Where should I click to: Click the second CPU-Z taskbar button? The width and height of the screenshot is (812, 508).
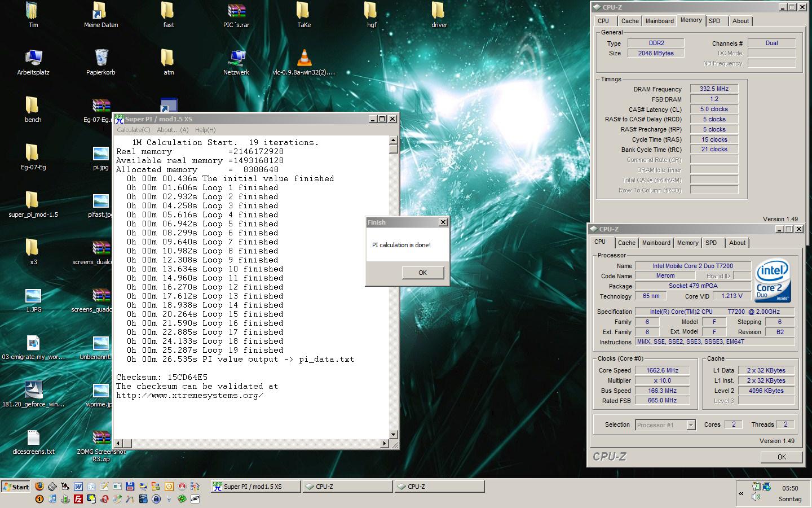[x=439, y=487]
